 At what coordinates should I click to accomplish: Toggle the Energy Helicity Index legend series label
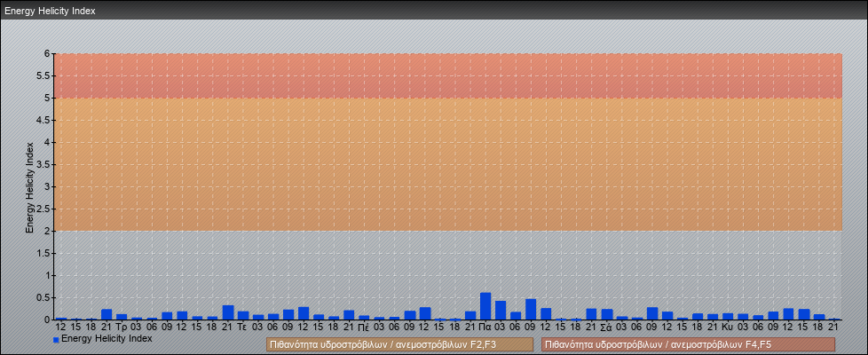[x=107, y=338]
